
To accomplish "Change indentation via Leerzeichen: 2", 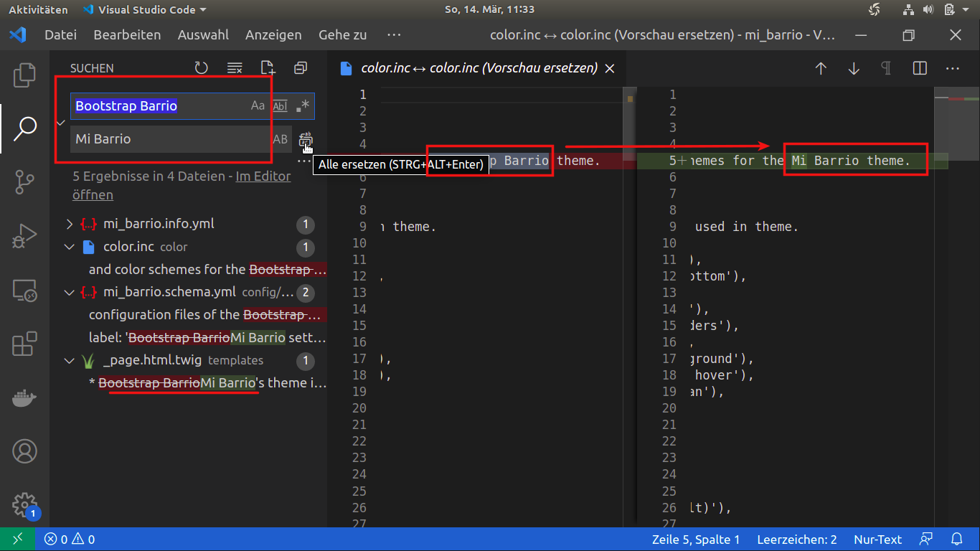I will point(796,540).
